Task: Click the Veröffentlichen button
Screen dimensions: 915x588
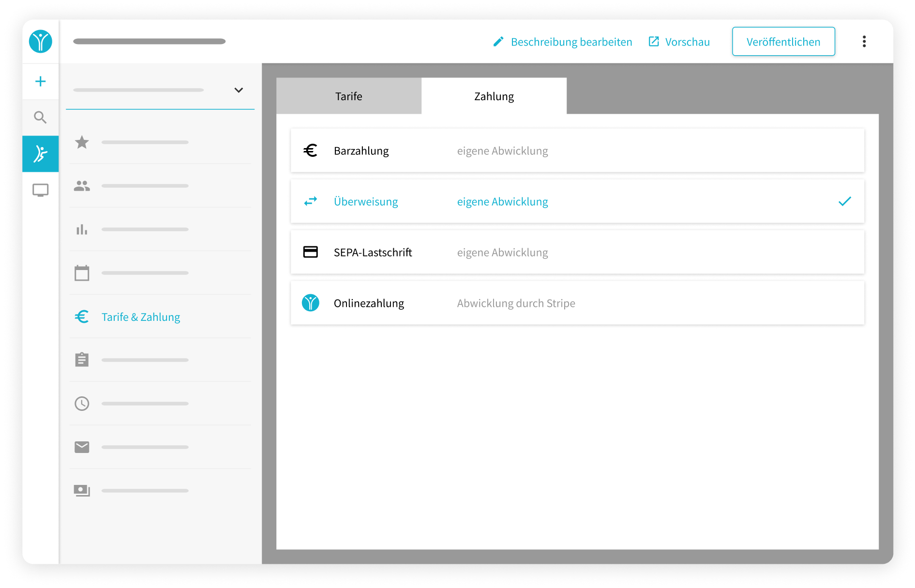Action: (783, 41)
